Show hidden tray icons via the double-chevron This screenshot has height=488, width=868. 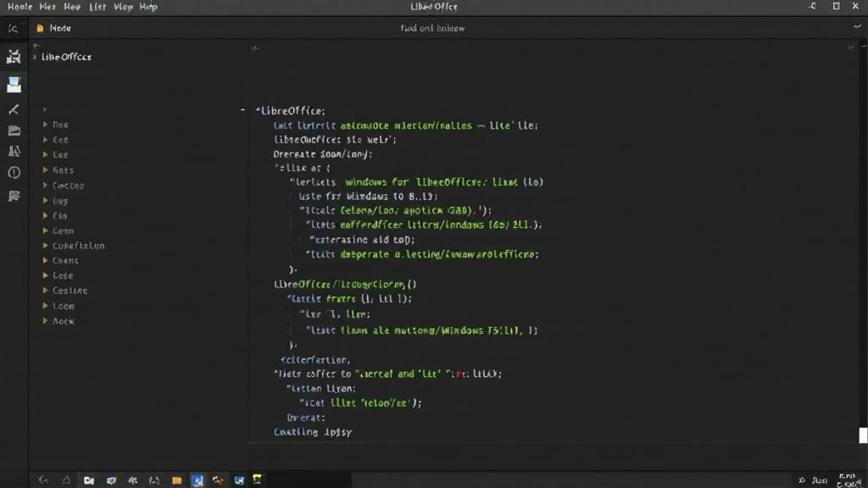(802, 480)
